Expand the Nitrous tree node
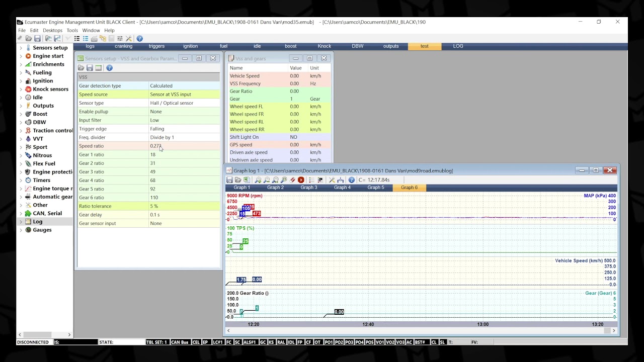 21,155
